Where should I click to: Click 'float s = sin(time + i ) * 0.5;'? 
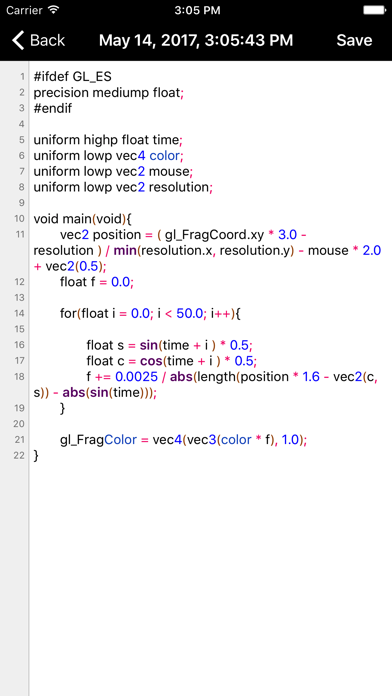click(170, 345)
